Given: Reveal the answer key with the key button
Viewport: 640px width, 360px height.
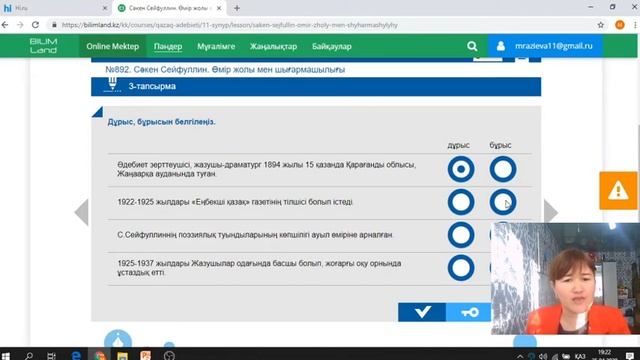Looking at the screenshot, I should point(469,312).
